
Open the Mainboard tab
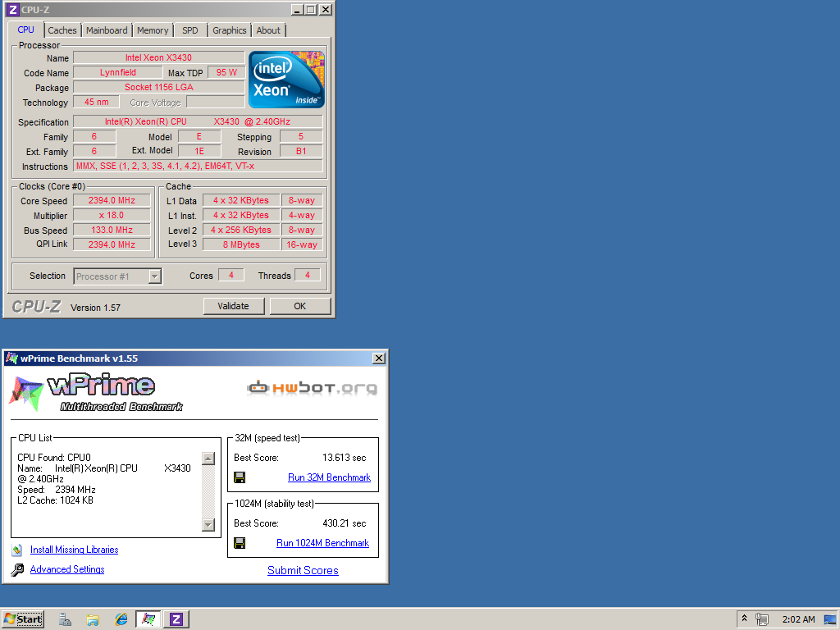click(x=107, y=30)
